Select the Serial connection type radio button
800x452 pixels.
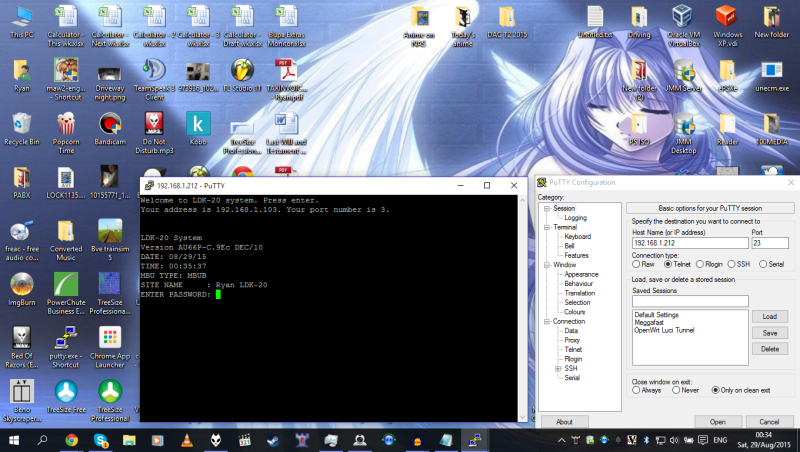coord(763,264)
